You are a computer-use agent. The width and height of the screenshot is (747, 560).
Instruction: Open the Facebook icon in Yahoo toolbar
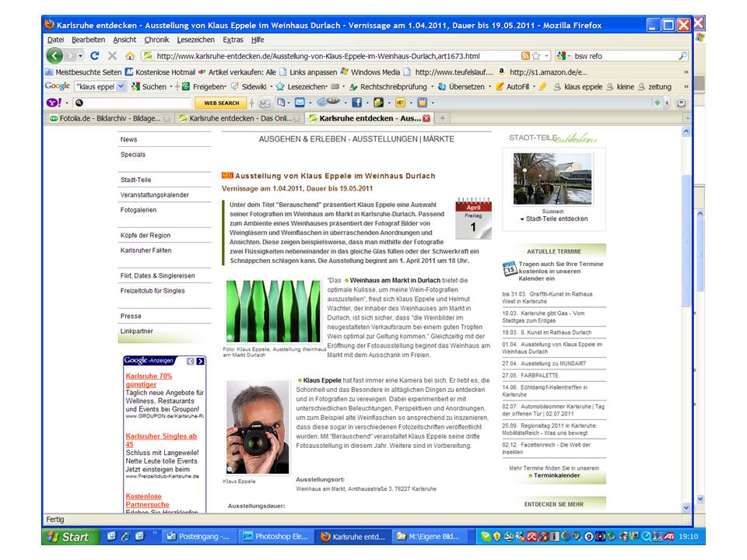tap(357, 103)
